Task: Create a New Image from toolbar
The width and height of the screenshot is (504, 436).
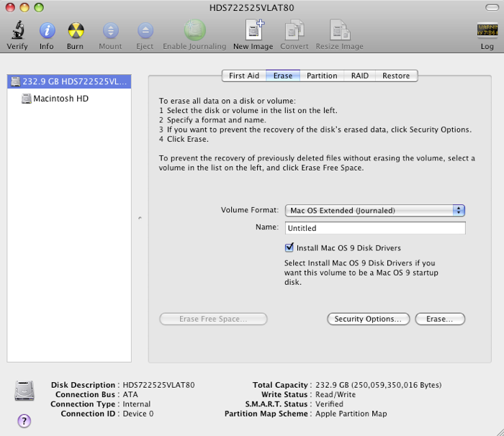Action: coord(253,30)
